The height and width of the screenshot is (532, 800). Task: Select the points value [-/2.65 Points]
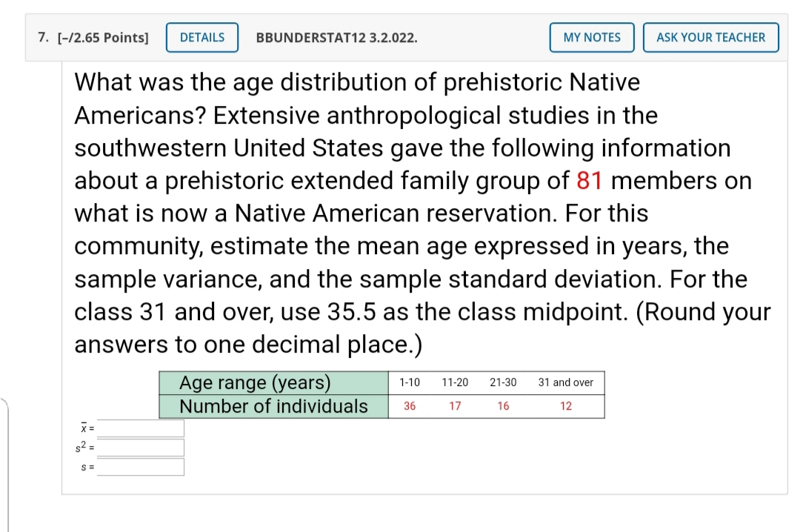pyautogui.click(x=104, y=37)
